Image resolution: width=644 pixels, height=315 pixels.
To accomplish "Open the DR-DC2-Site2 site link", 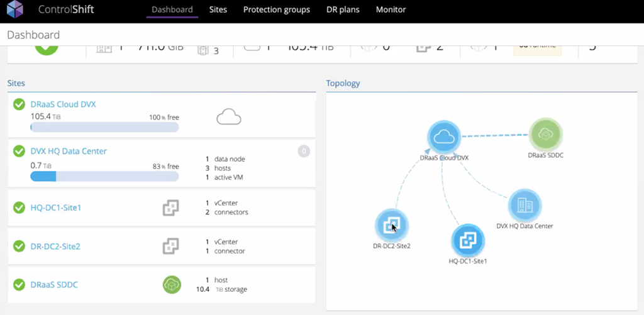I will (x=55, y=246).
